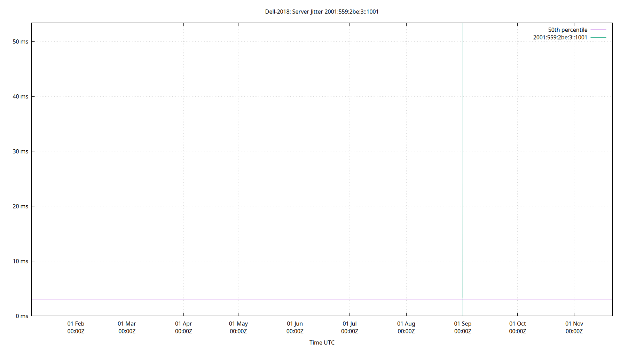Click the Time UTC axis title

pyautogui.click(x=322, y=342)
